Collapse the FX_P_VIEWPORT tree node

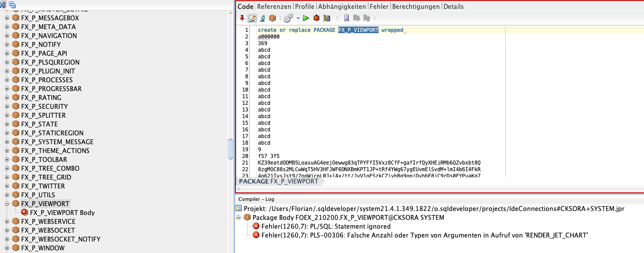[7, 204]
